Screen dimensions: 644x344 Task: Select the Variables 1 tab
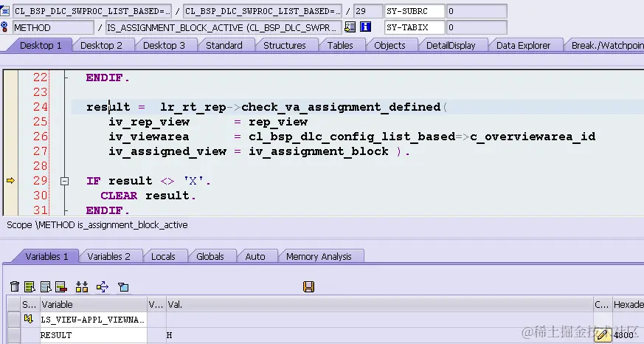pos(46,256)
